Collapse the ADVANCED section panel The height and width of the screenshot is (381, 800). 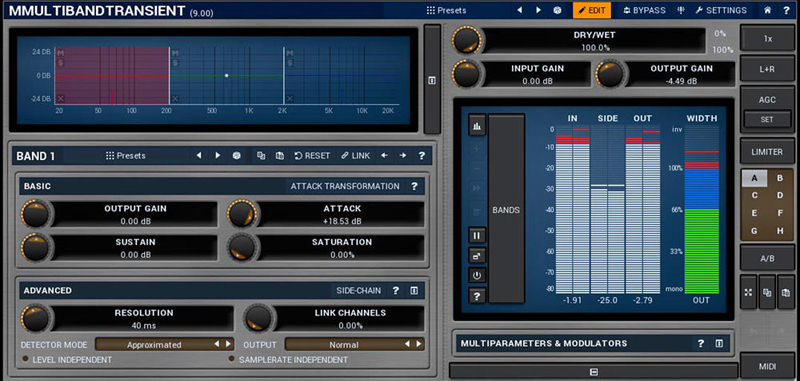(414, 291)
